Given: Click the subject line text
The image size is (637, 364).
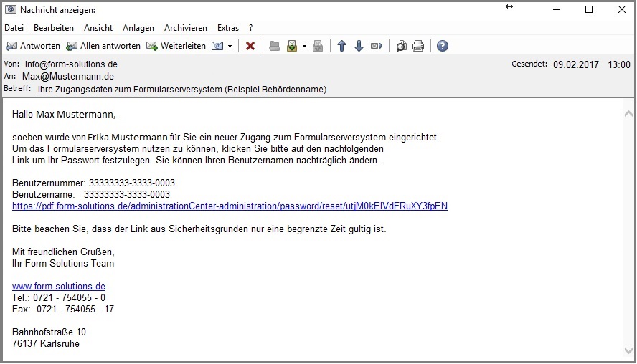Looking at the screenshot, I should (182, 90).
